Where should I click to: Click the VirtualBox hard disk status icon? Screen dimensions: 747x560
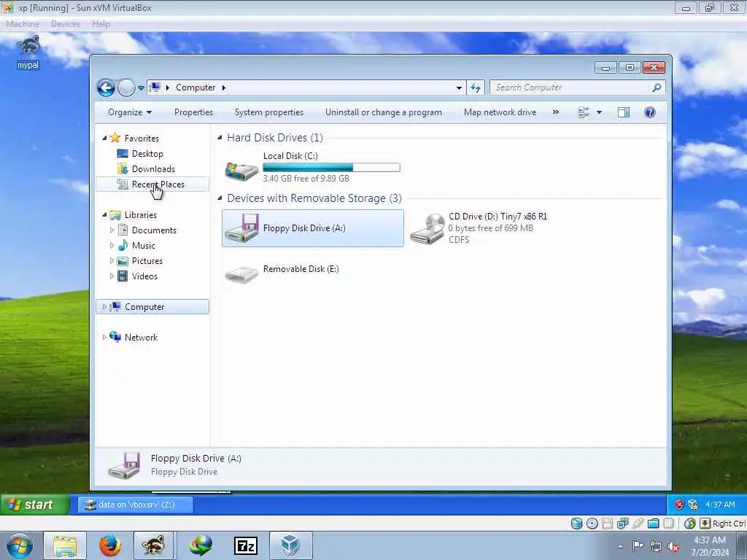(576, 524)
